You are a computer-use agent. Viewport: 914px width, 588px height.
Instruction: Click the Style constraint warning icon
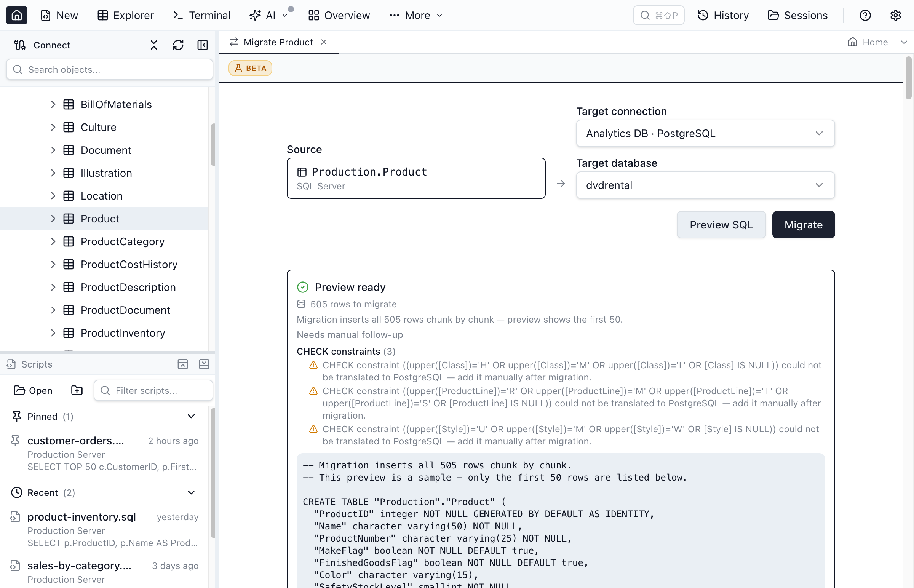pos(313,429)
